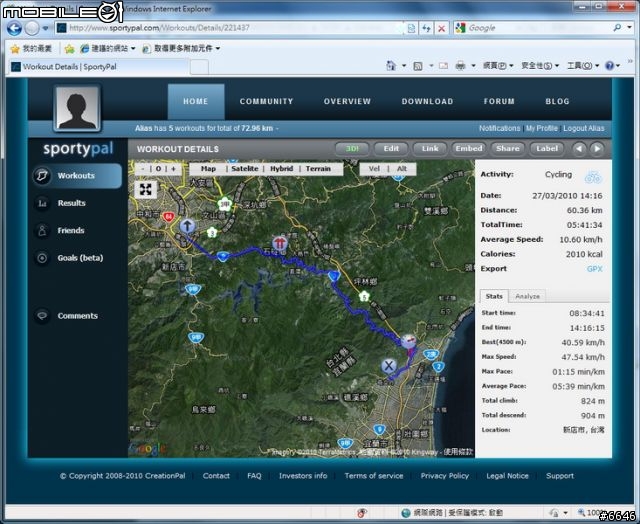Open the Page (網頁) menu
The image size is (640, 524).
coord(498,65)
